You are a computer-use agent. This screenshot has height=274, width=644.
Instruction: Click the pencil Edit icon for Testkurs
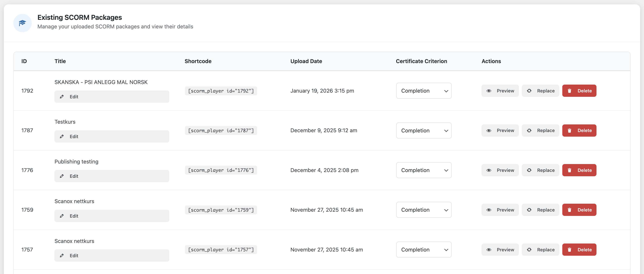pyautogui.click(x=62, y=136)
